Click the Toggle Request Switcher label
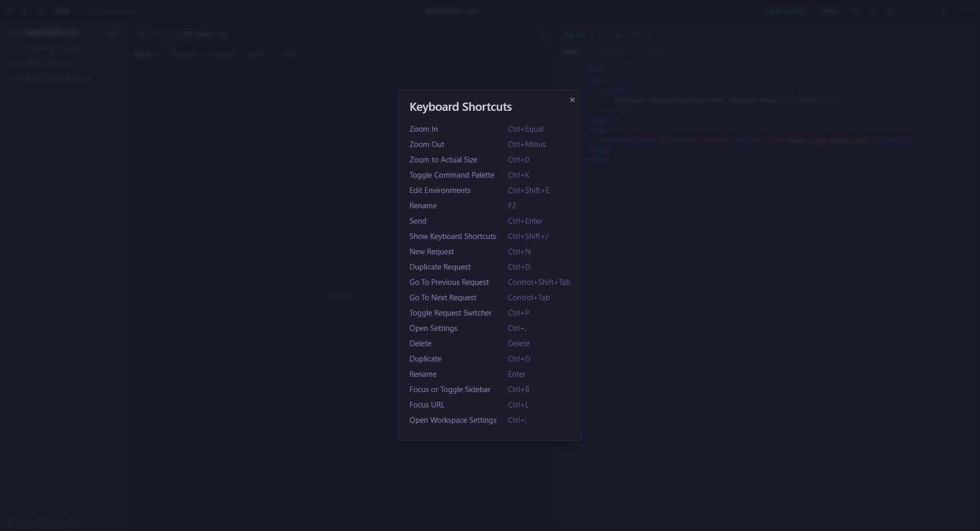Viewport: 980px width, 531px height. (450, 313)
